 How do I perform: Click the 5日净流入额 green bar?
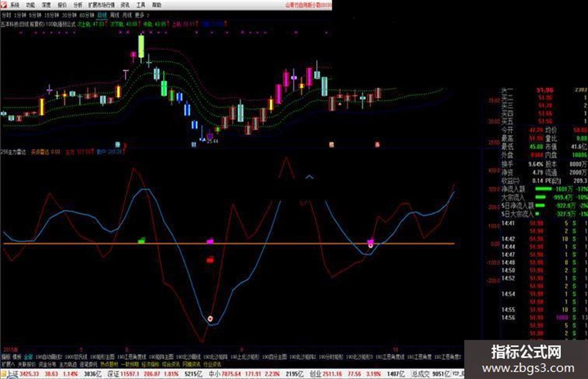click(540, 205)
